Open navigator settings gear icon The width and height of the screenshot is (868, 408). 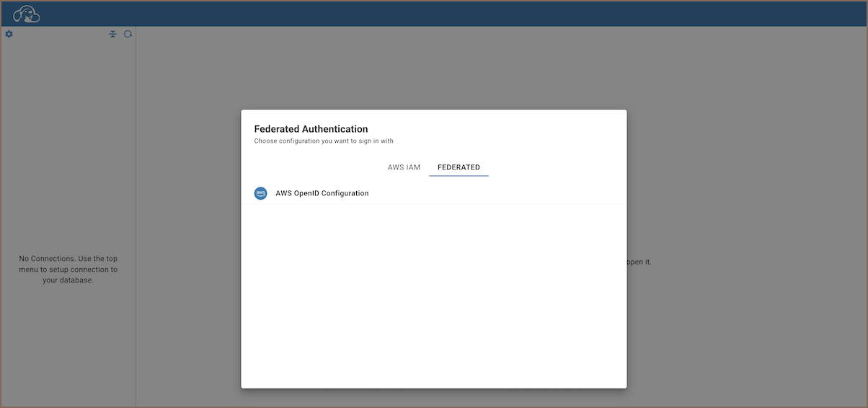pos(9,34)
